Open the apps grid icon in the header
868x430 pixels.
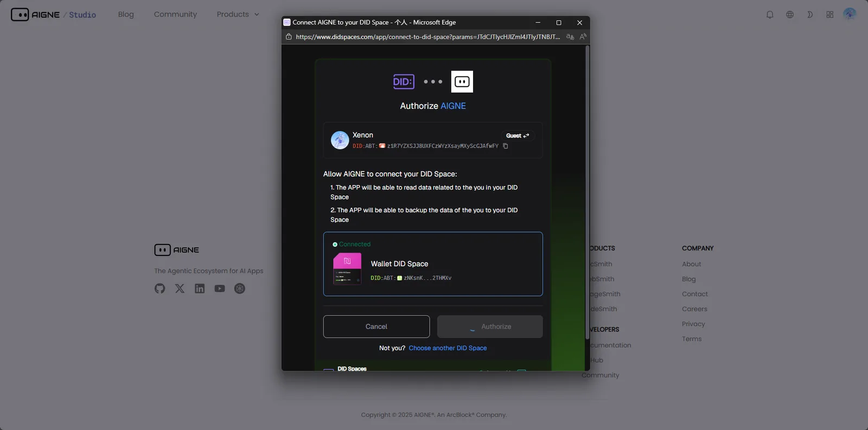tap(830, 15)
